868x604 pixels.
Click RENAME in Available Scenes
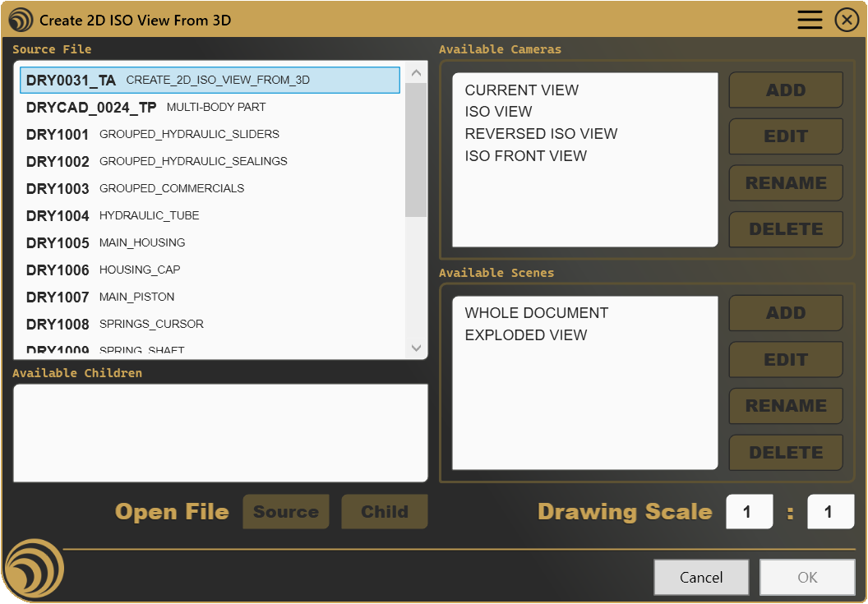(x=786, y=406)
